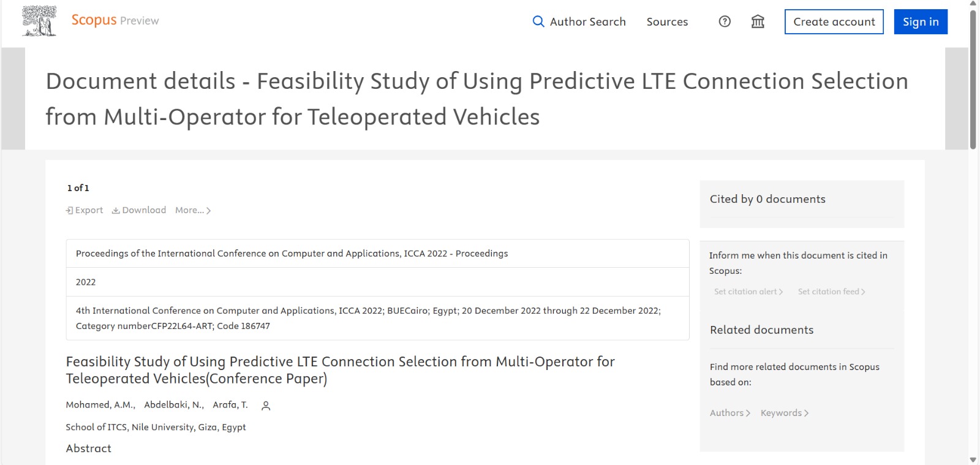The height and width of the screenshot is (465, 980).
Task: Open the Scopus Preview home logo
Action: point(115,20)
